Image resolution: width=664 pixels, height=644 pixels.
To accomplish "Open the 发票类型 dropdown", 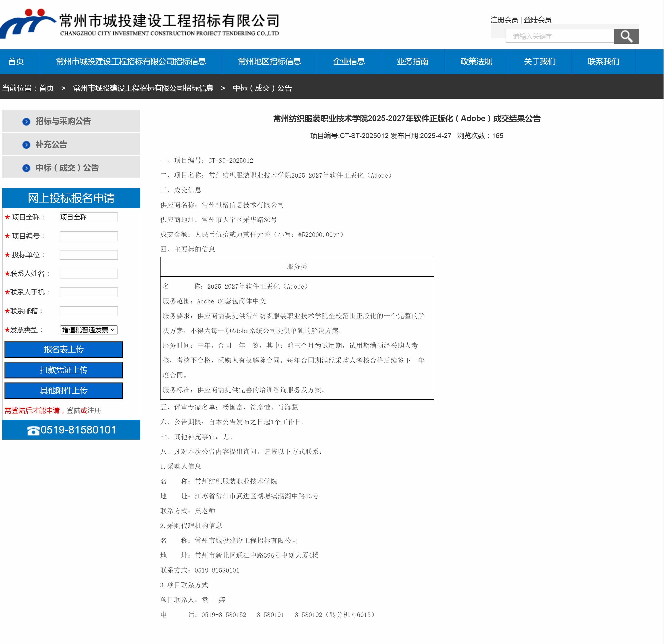I will (x=88, y=330).
